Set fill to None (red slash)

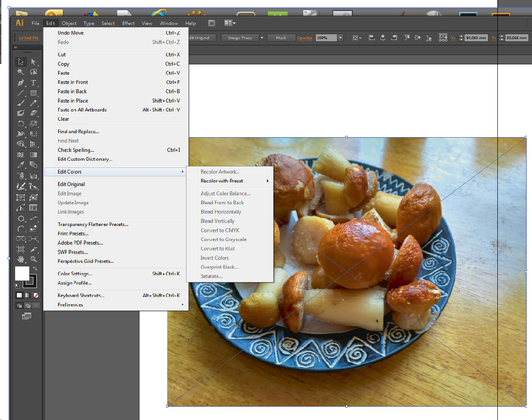pyautogui.click(x=36, y=295)
